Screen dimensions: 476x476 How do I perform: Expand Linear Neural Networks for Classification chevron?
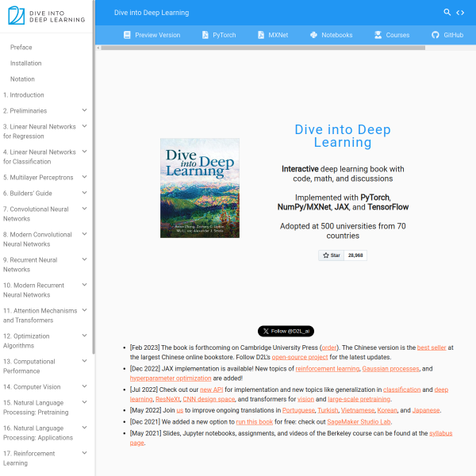(85, 152)
